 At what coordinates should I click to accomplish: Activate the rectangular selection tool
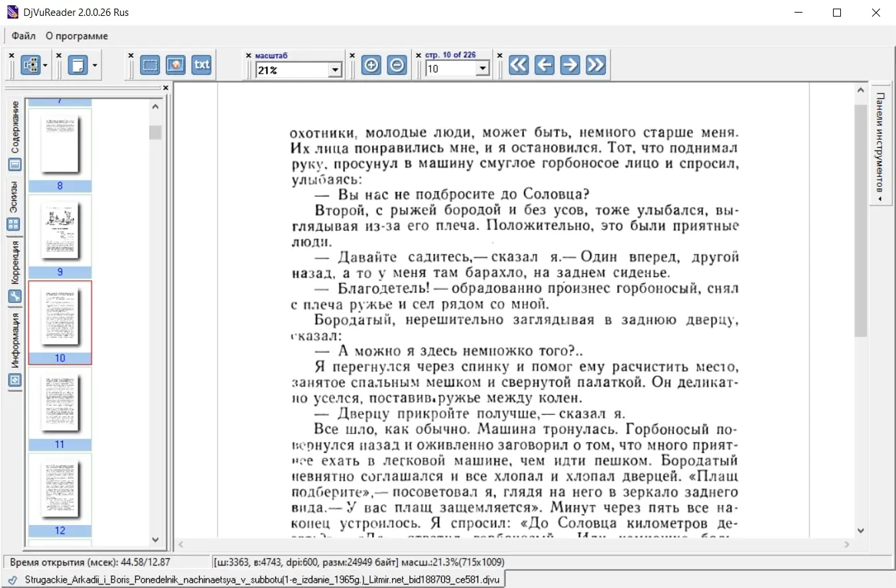pyautogui.click(x=150, y=65)
